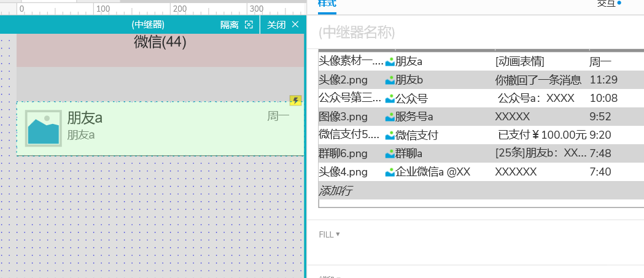The image size is (644, 278).
Task: Click the cell 你撤回了一条消息
Action: coord(538,80)
